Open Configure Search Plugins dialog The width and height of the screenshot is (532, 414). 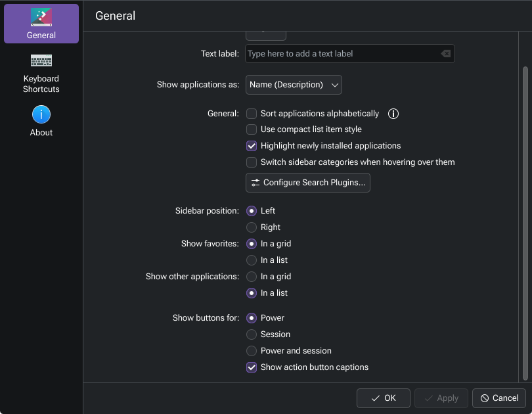[x=308, y=183]
